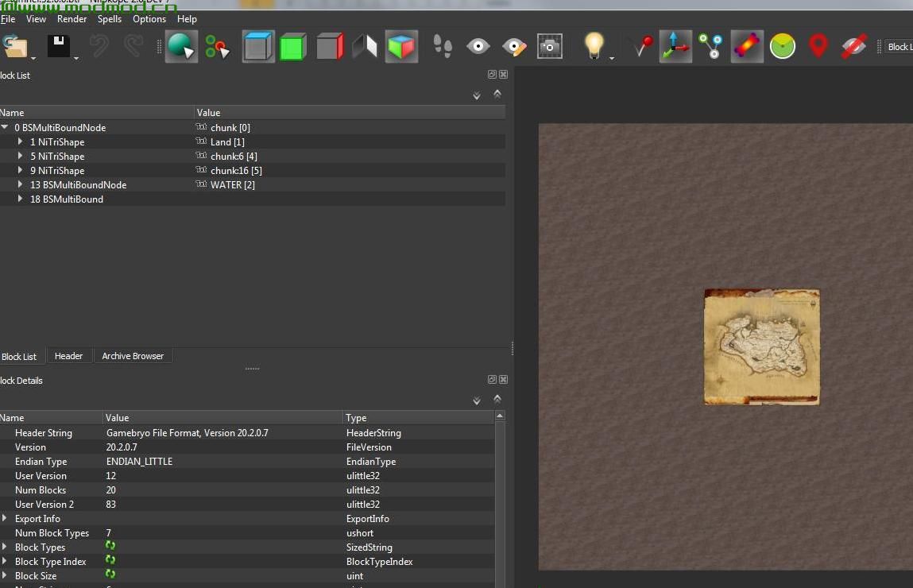Expand the 13 BSMultiBoundNode node
Viewport: 913px width, 588px height.
[21, 184]
